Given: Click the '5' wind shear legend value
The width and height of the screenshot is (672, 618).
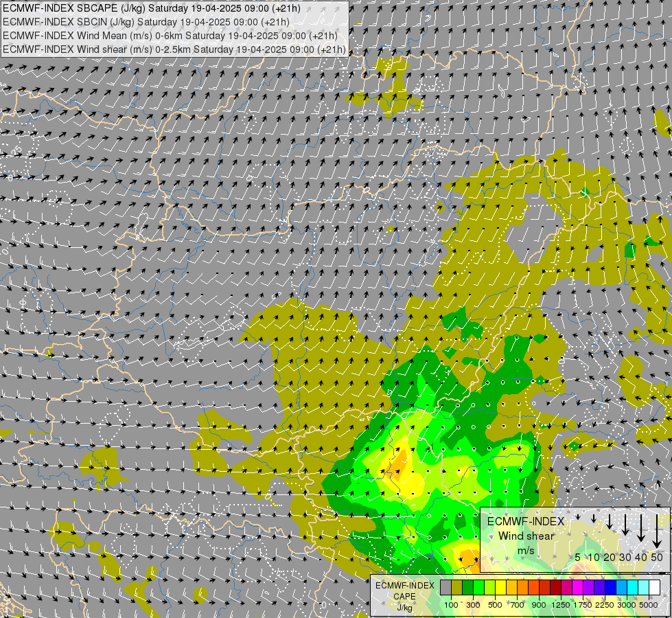Looking at the screenshot, I should click(x=578, y=557).
